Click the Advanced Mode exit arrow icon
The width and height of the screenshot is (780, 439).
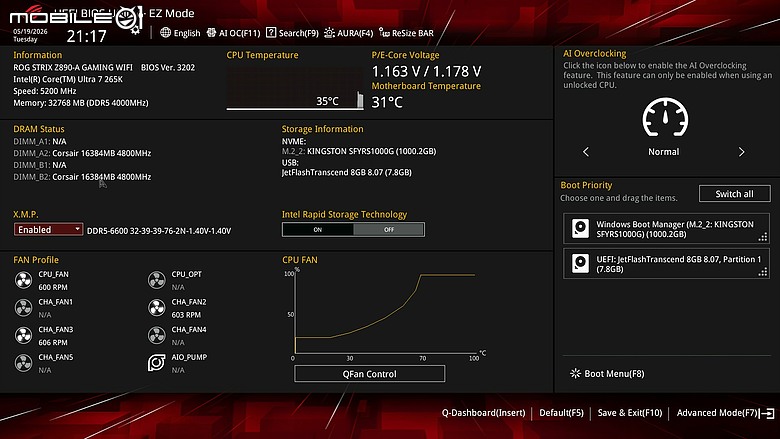(768, 413)
